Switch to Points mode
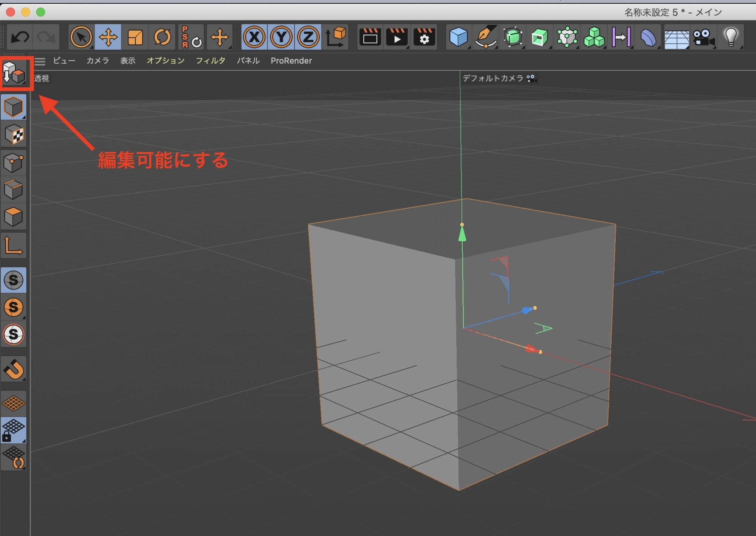 coord(14,163)
